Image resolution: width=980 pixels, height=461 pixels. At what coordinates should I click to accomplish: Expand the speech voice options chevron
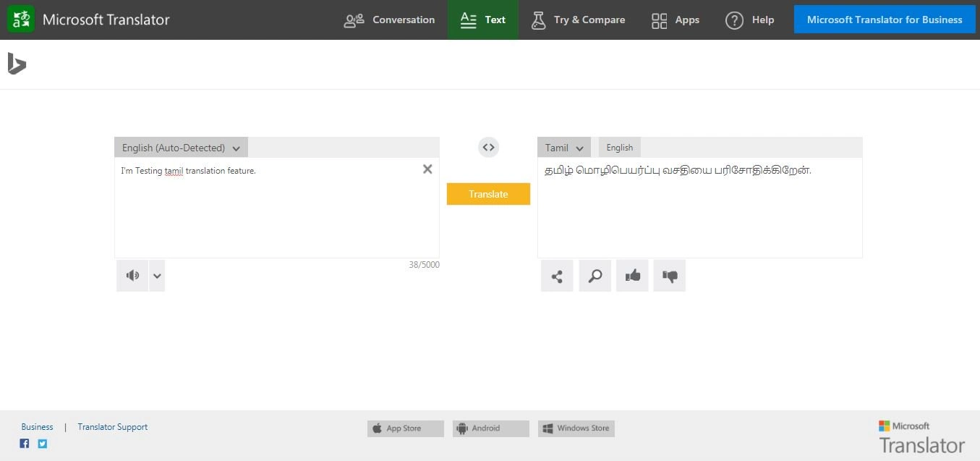[x=156, y=275]
